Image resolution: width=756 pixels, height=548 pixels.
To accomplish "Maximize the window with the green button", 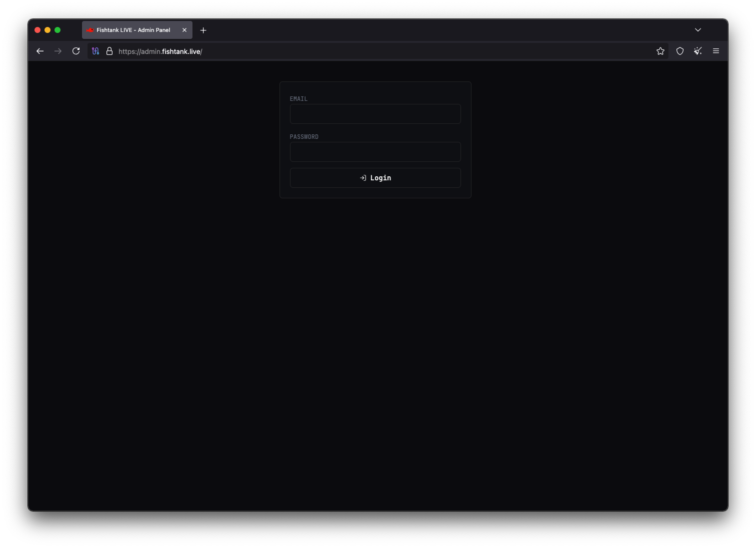I will pos(57,30).
